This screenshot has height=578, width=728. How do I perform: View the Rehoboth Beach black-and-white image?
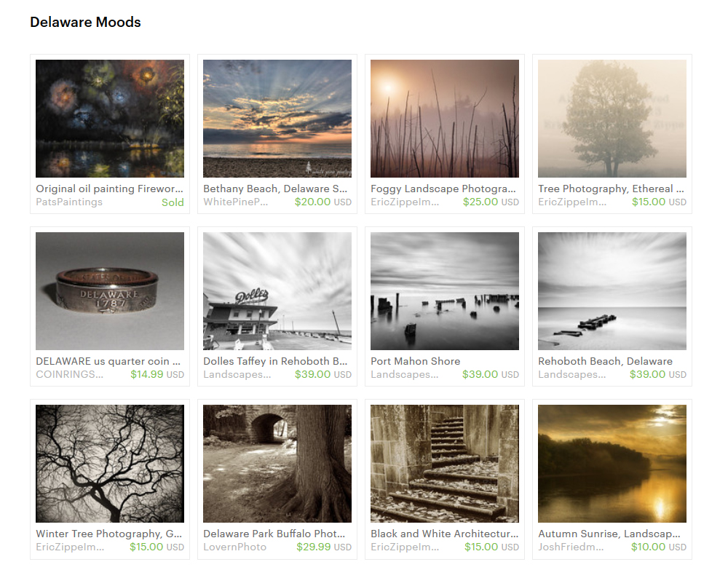[x=612, y=291]
